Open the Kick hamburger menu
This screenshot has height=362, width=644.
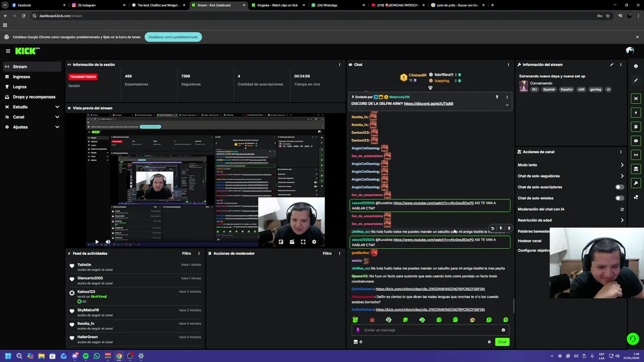pos(8,51)
